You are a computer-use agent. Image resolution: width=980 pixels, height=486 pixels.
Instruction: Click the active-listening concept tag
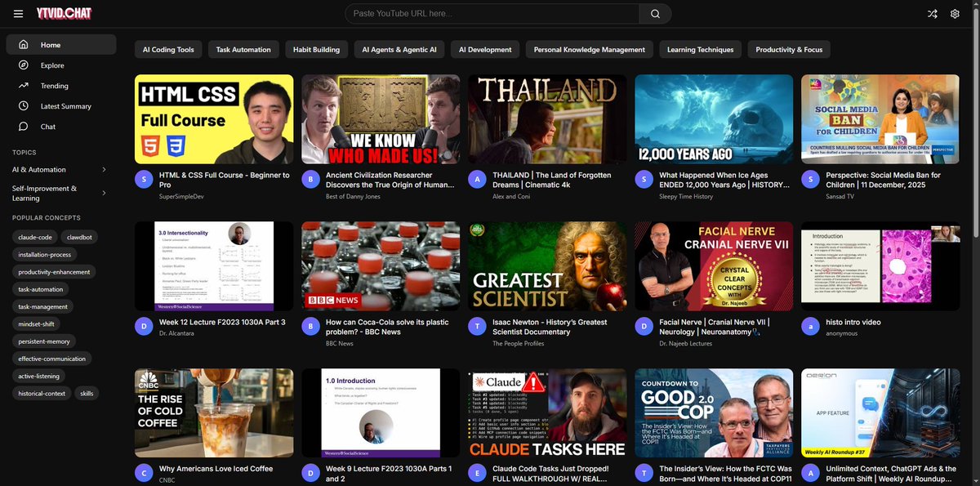point(39,377)
